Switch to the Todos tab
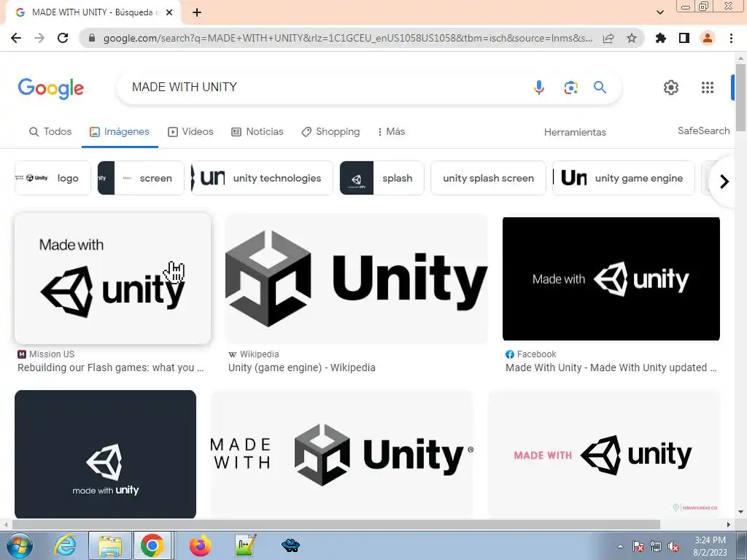 pyautogui.click(x=50, y=131)
